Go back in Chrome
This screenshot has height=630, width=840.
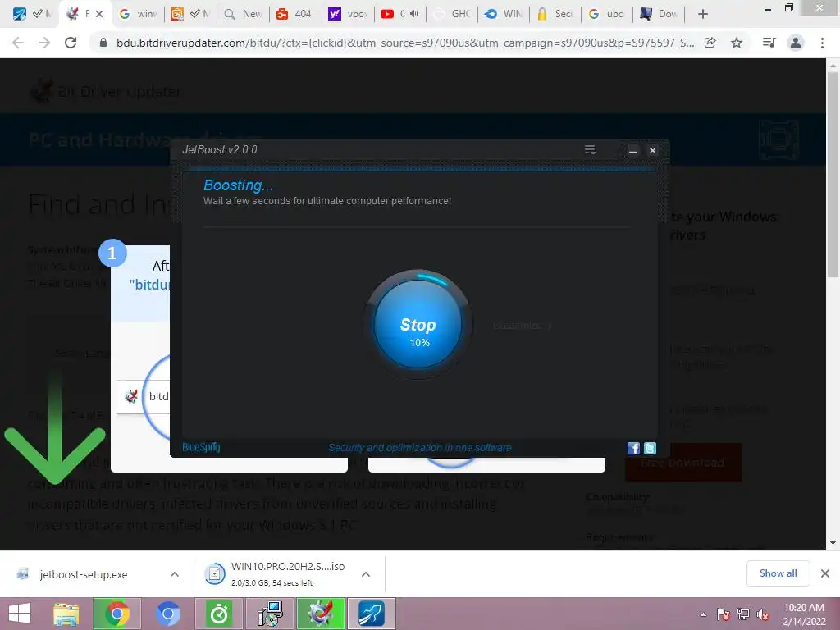(x=18, y=43)
